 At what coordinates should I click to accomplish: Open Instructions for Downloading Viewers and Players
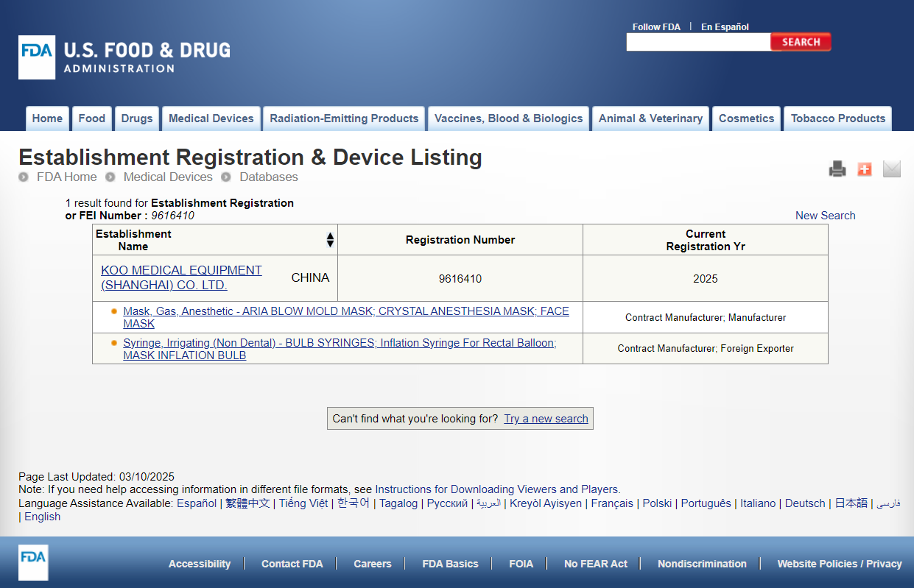[x=497, y=489]
